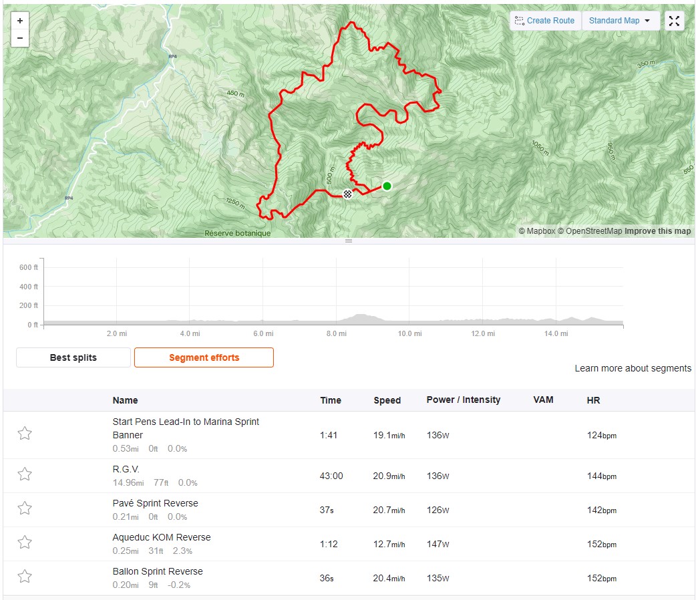The height and width of the screenshot is (600, 700).
Task: Open the map in fullscreen
Action: point(674,21)
